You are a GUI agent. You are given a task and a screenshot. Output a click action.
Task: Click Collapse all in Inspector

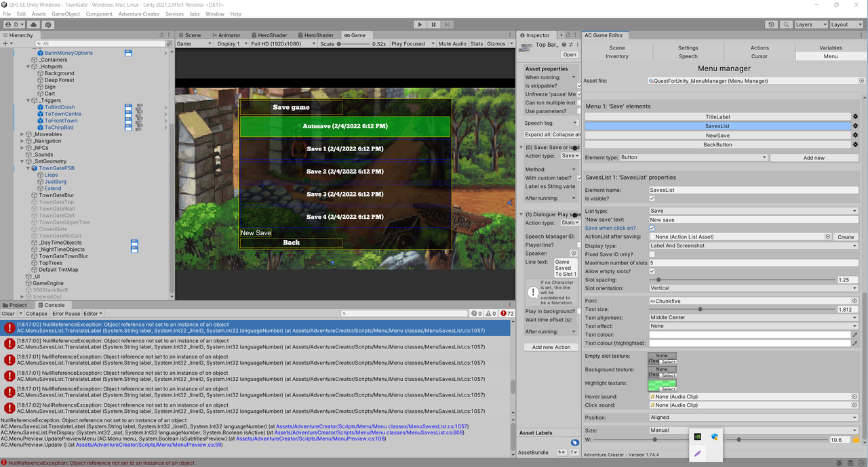(x=566, y=134)
